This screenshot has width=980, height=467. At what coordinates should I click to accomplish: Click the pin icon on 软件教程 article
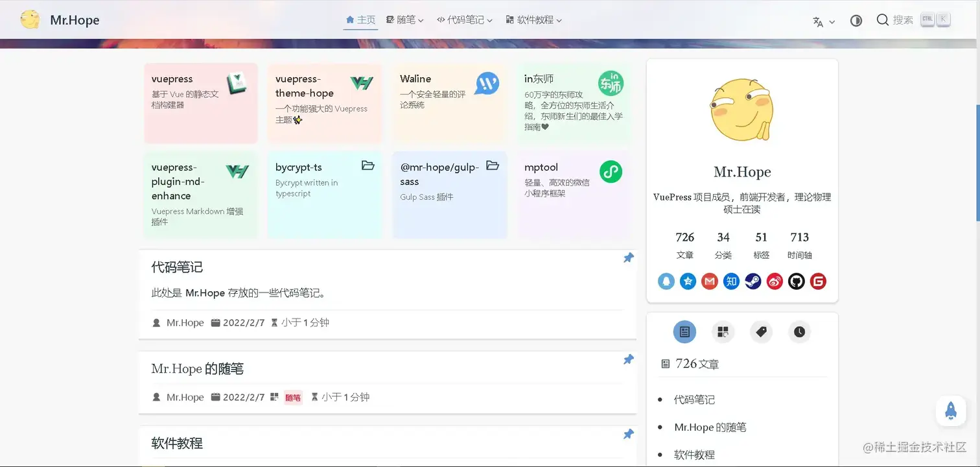tap(628, 435)
